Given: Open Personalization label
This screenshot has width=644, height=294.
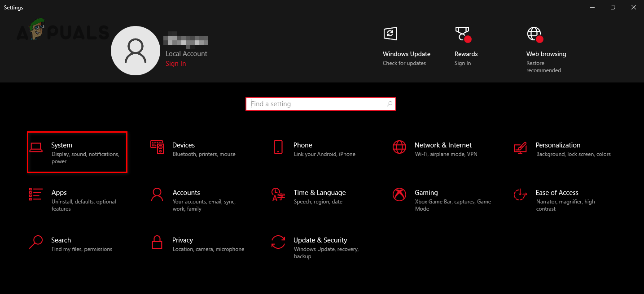Looking at the screenshot, I should pos(558,145).
